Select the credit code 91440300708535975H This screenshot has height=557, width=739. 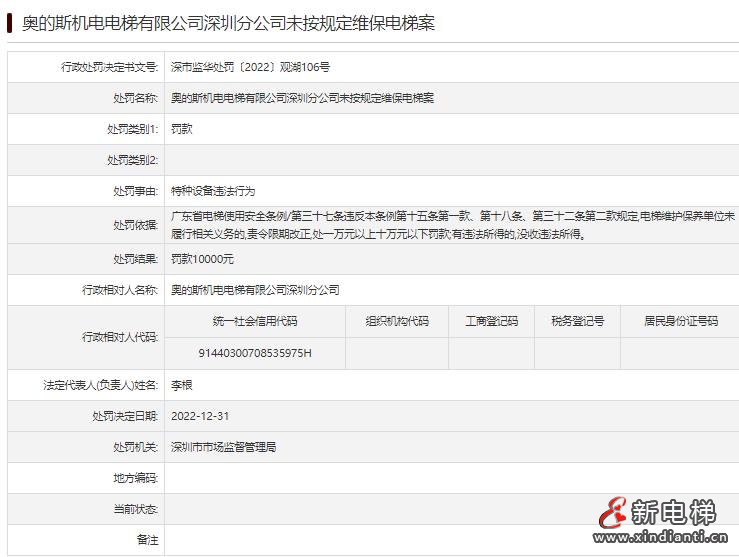click(255, 353)
